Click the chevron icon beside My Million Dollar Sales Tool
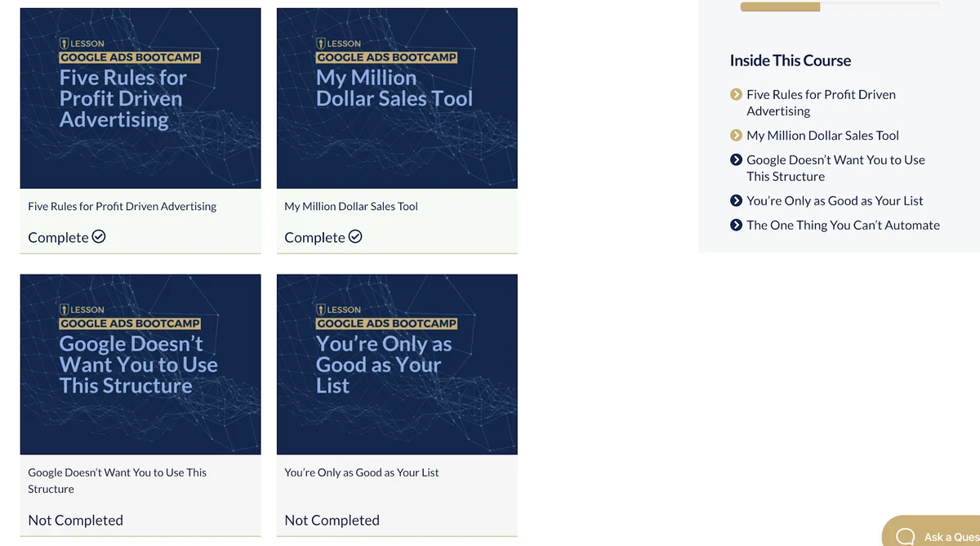The height and width of the screenshot is (546, 980). [x=736, y=135]
